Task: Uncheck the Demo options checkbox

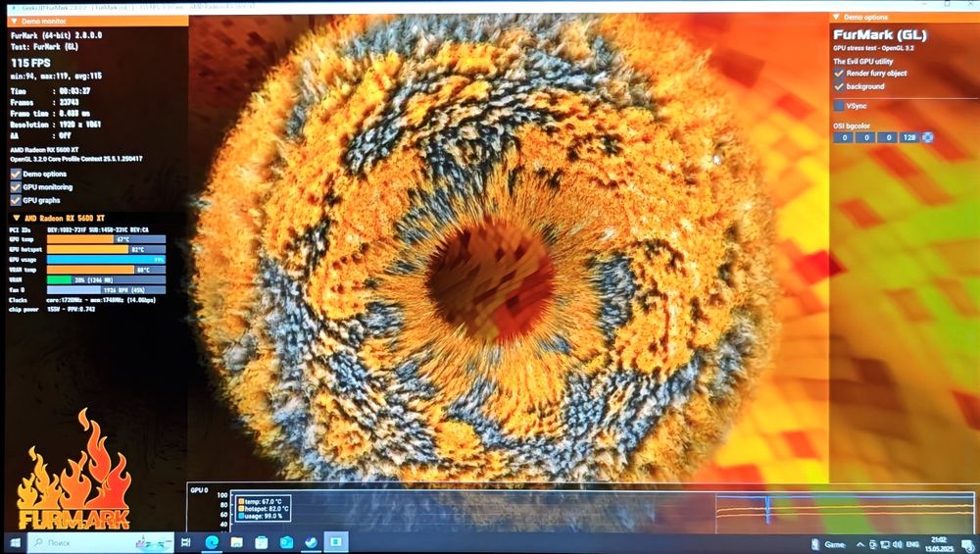Action: coord(16,174)
